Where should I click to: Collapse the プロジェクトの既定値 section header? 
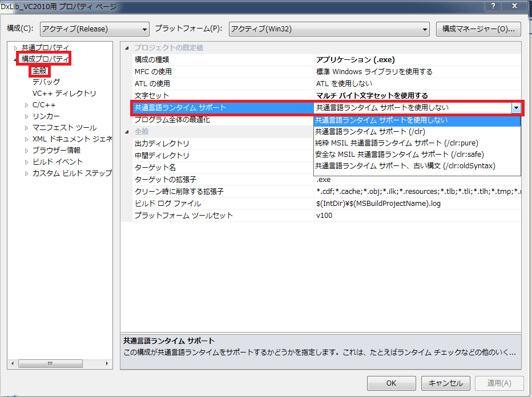click(127, 48)
